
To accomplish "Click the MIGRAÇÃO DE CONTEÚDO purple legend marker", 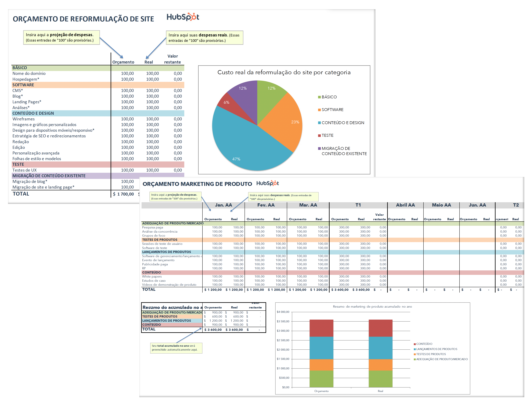I will click(x=319, y=148).
